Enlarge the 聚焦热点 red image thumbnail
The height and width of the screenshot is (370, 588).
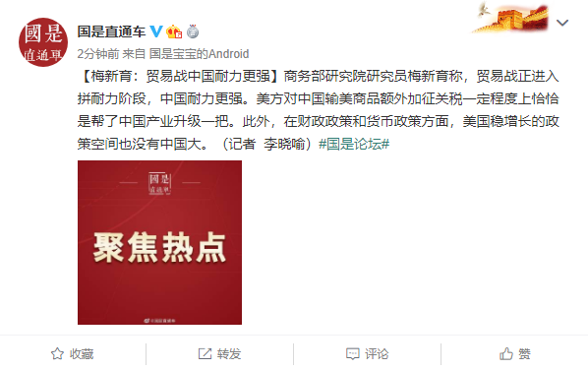(159, 242)
